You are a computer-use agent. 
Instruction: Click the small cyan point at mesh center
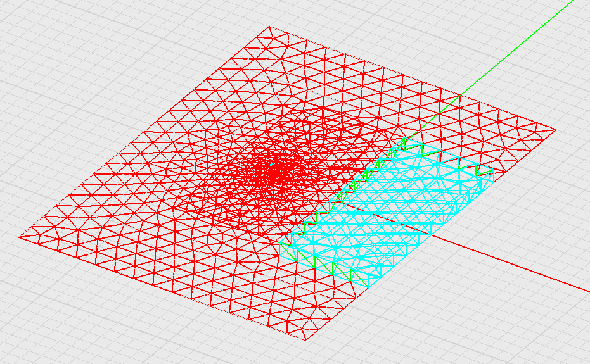click(x=271, y=165)
